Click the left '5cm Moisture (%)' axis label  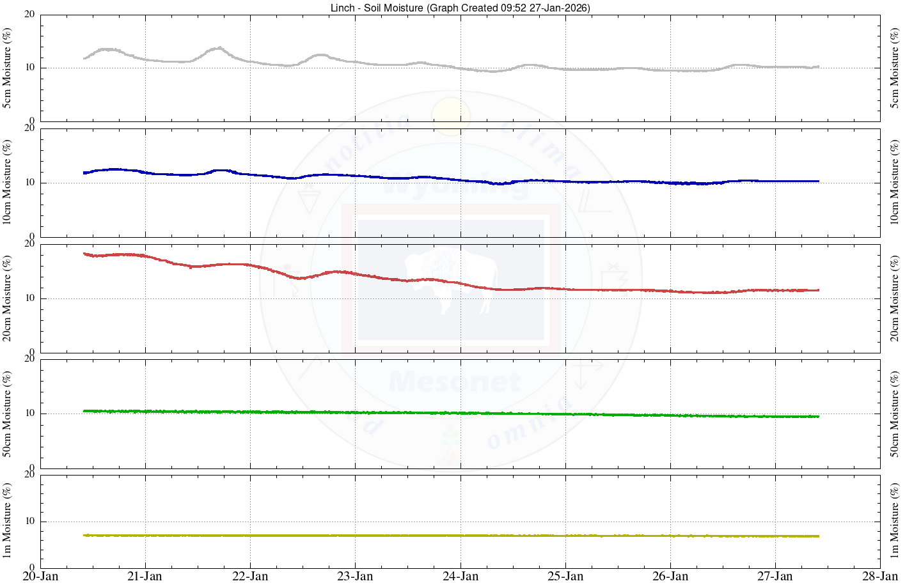8,68
